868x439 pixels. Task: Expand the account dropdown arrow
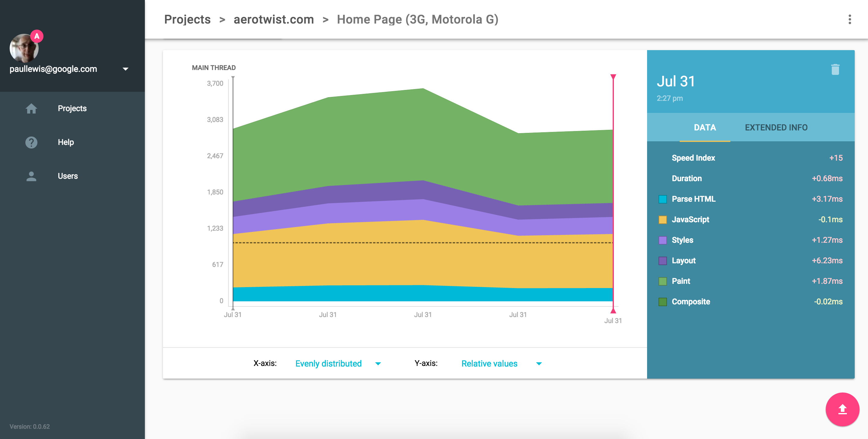click(125, 69)
